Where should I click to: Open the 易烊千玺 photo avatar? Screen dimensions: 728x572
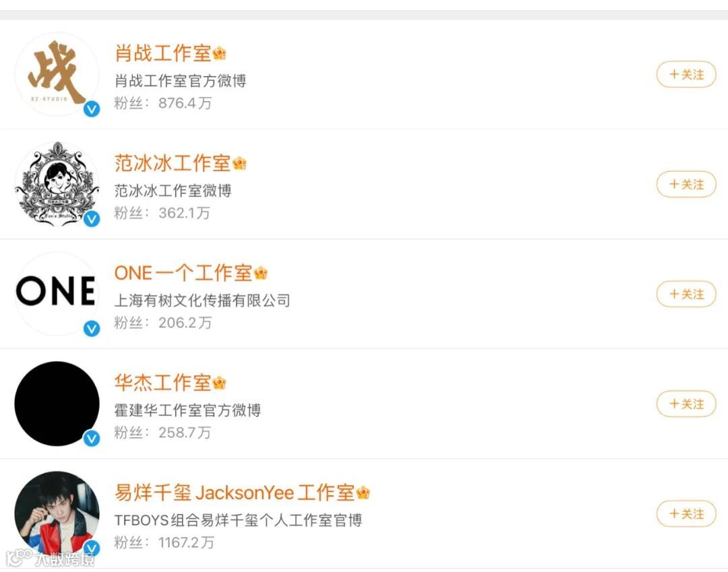57,513
